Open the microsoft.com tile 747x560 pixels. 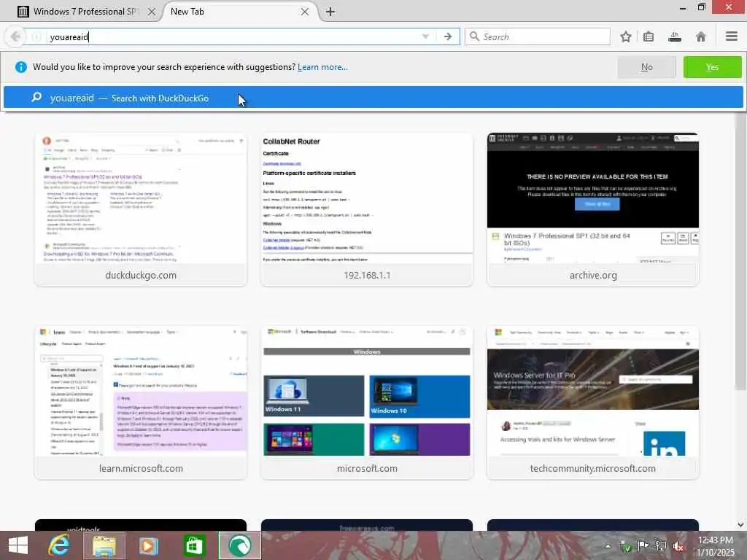pyautogui.click(x=367, y=402)
